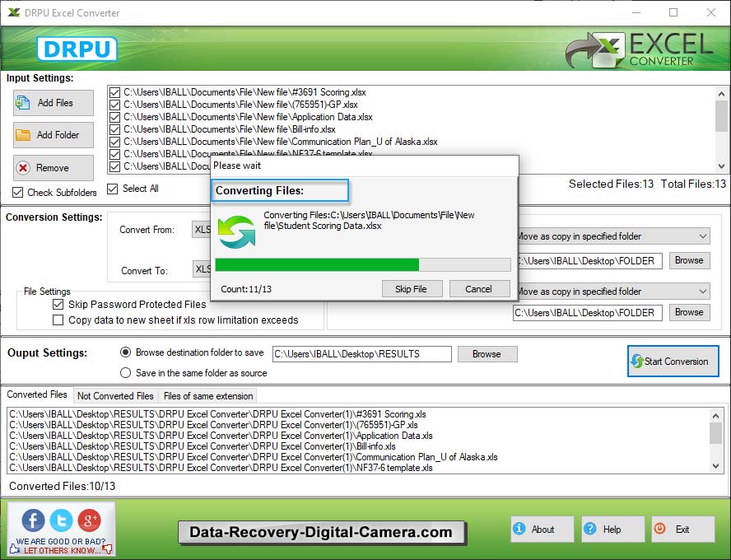731x560 pixels.
Task: Click the Selected Files:13 counter text
Action: [x=611, y=184]
